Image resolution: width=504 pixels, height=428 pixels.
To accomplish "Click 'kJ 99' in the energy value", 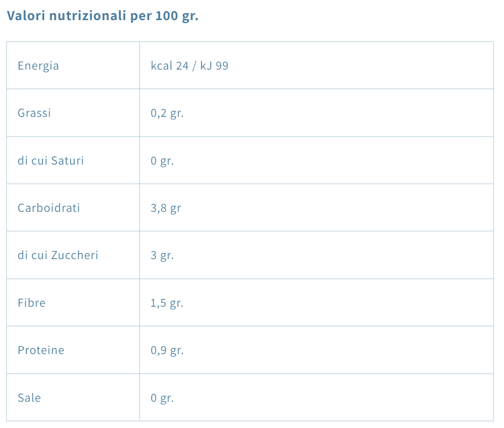I will [x=214, y=66].
